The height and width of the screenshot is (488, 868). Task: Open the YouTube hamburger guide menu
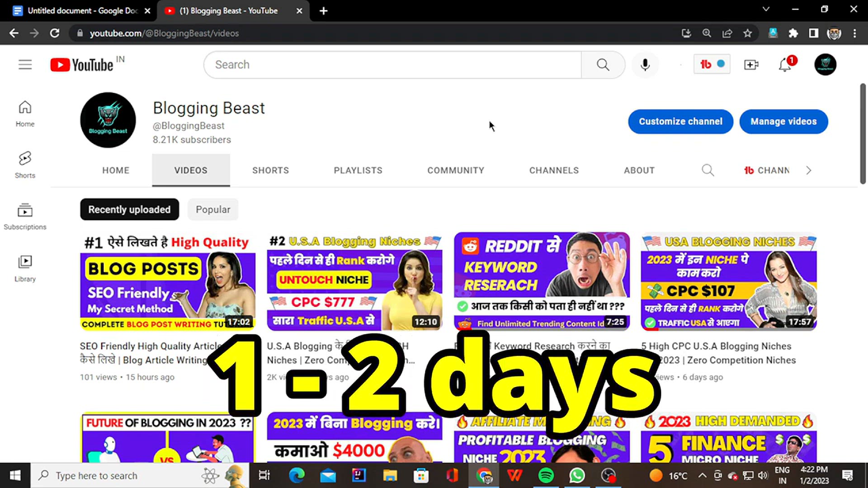point(25,65)
